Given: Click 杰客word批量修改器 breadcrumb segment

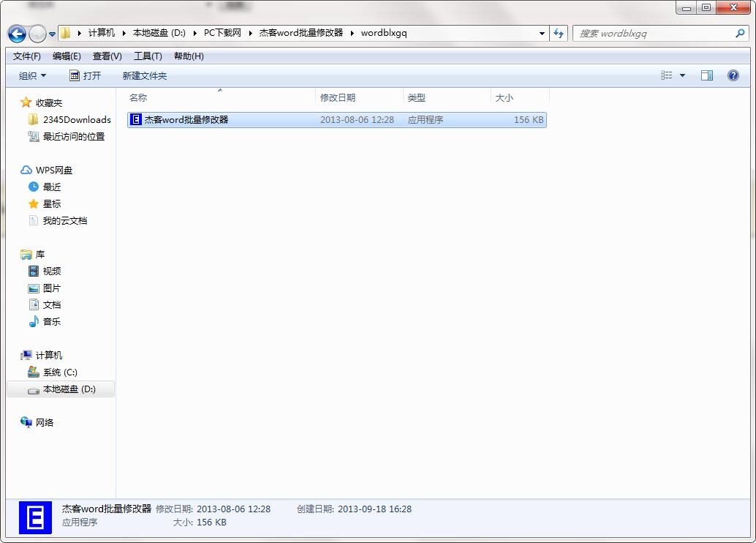Looking at the screenshot, I should [x=300, y=33].
